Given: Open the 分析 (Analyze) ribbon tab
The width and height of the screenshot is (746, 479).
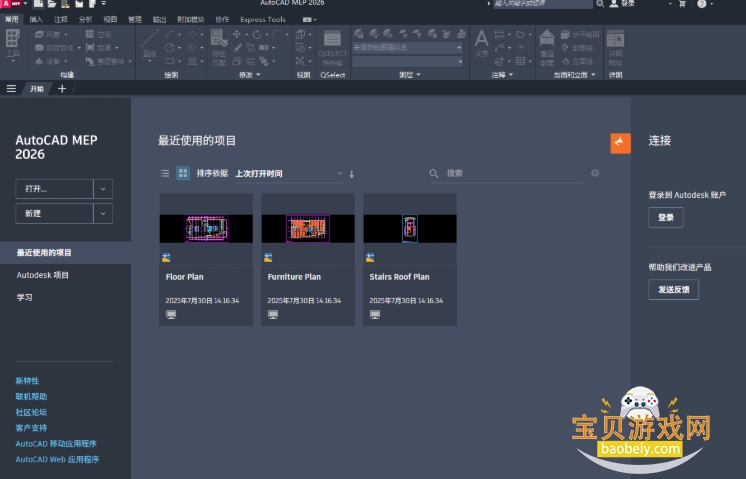Looking at the screenshot, I should (x=86, y=20).
